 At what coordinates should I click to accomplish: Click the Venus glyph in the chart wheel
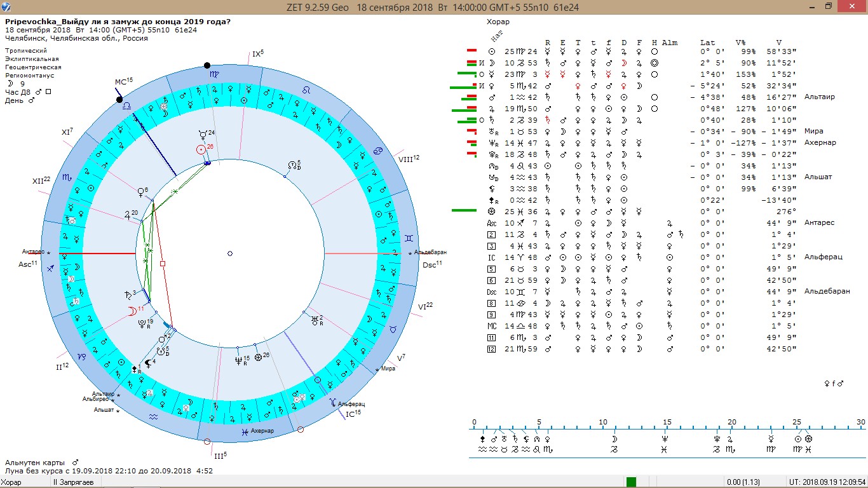140,191
